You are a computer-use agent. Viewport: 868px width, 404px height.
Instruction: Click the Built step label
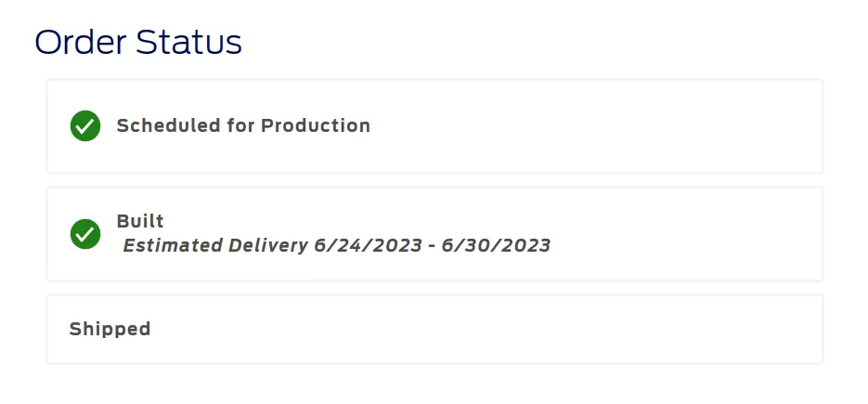pos(140,221)
